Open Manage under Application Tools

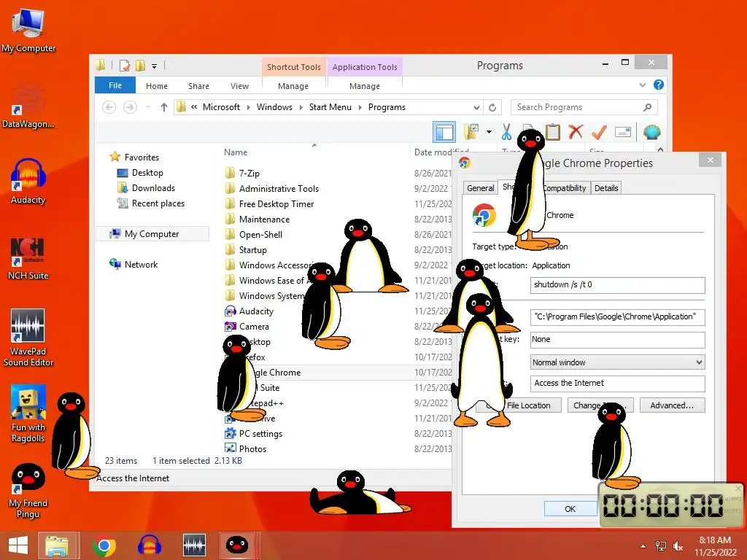pyautogui.click(x=365, y=86)
